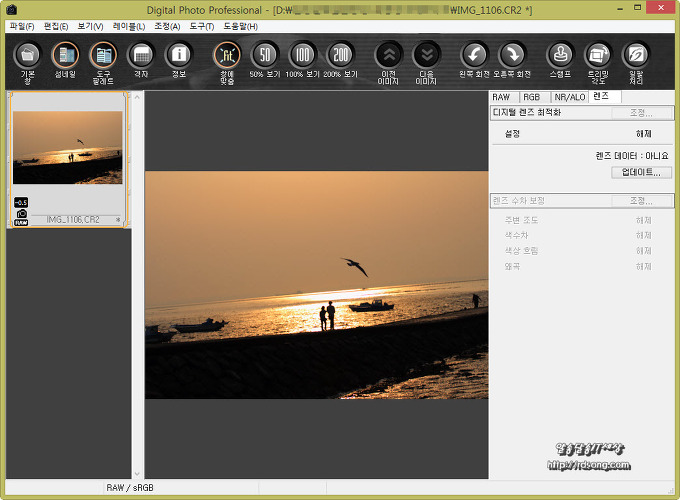
Task: Open the 조정(A) menu
Action: pyautogui.click(x=167, y=26)
